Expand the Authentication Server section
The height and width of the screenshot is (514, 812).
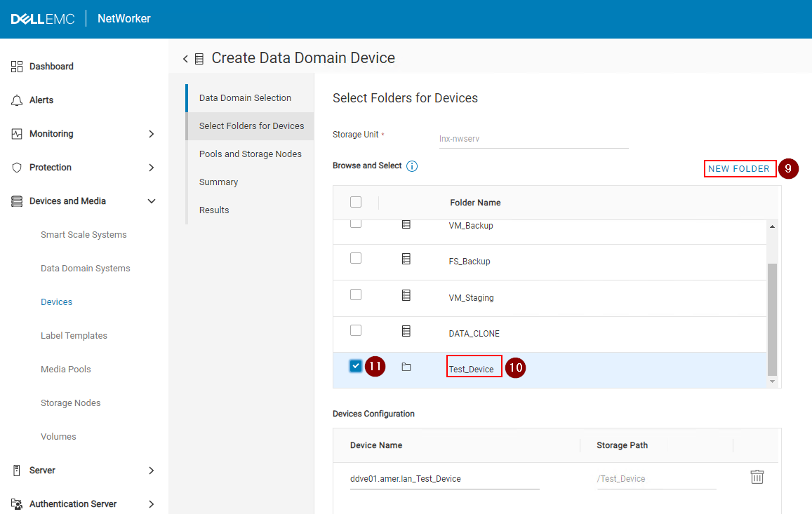pos(152,503)
